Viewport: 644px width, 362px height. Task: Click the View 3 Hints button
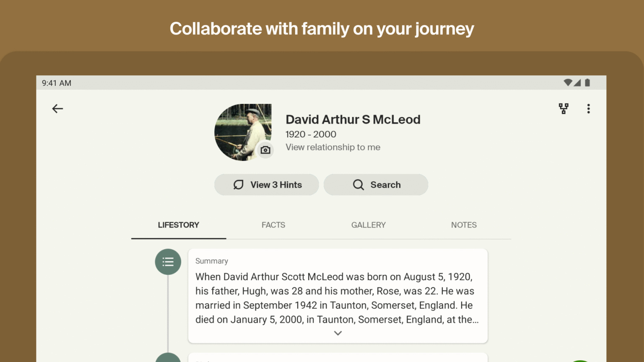click(x=266, y=184)
